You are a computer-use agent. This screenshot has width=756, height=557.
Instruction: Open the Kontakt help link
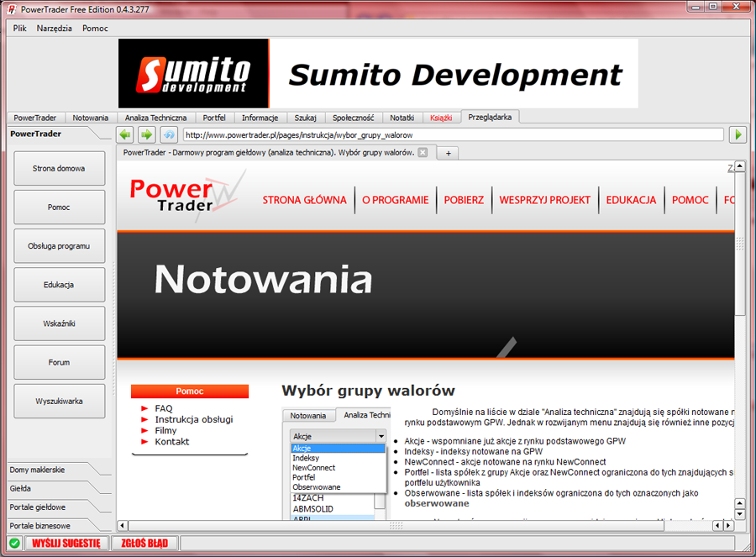coord(171,441)
